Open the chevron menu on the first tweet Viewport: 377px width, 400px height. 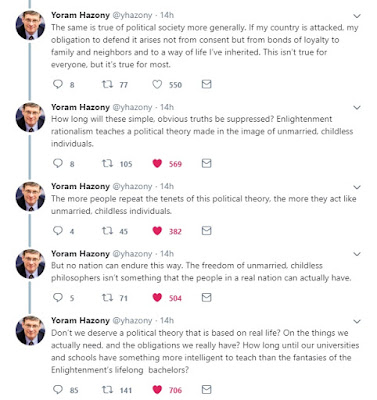click(x=357, y=16)
